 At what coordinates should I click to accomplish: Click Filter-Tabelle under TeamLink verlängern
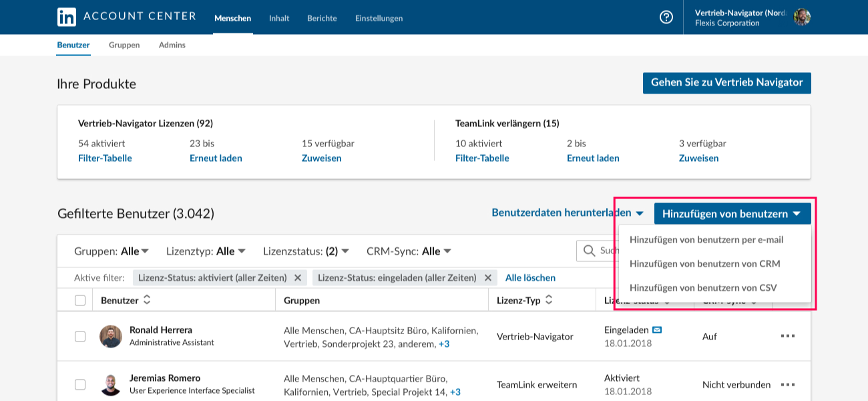click(482, 158)
